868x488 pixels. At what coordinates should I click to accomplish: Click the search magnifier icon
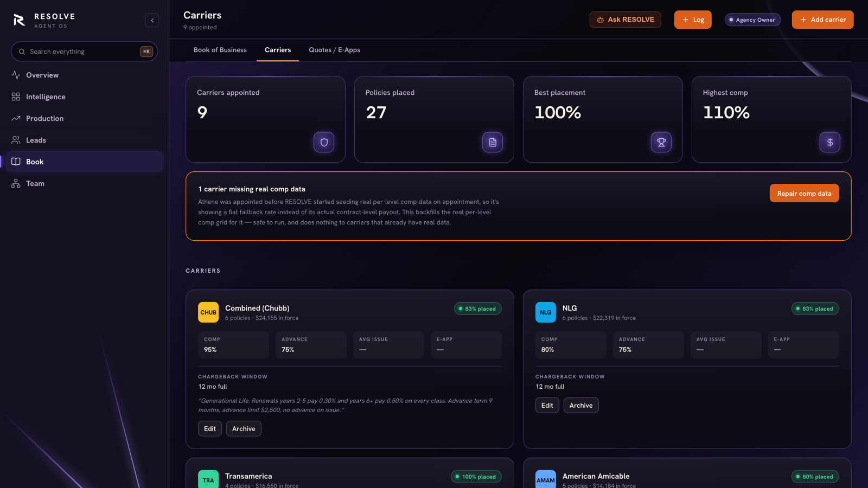point(22,52)
